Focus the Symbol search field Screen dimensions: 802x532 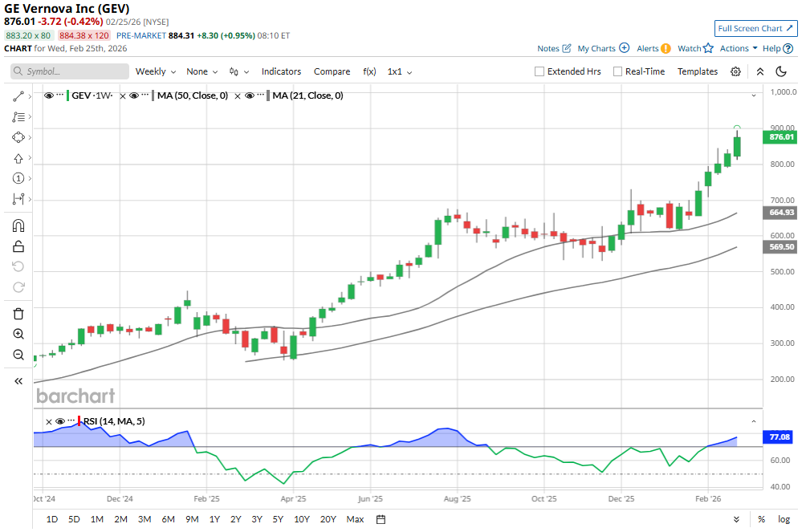point(70,71)
